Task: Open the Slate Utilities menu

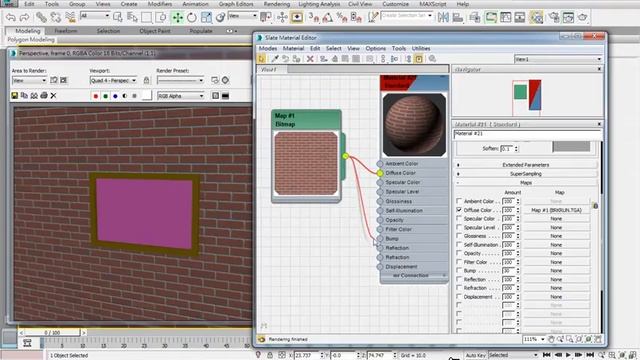Action: 421,48
